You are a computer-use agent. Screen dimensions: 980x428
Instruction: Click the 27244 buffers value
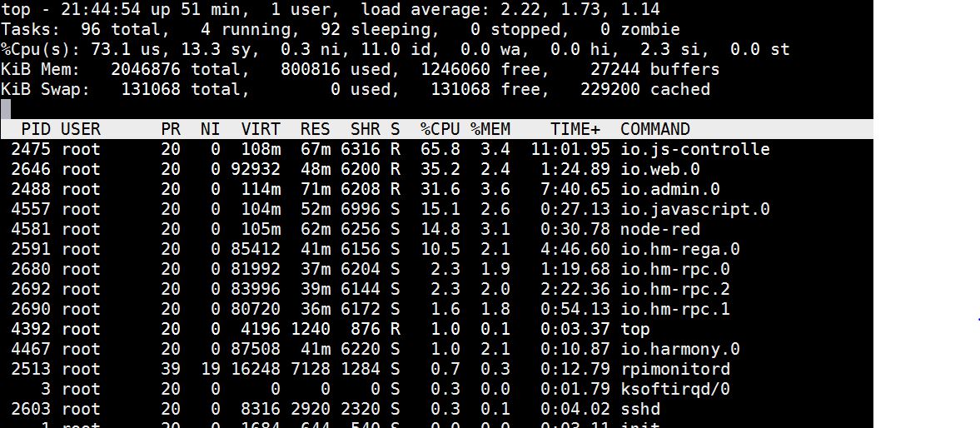[615, 69]
